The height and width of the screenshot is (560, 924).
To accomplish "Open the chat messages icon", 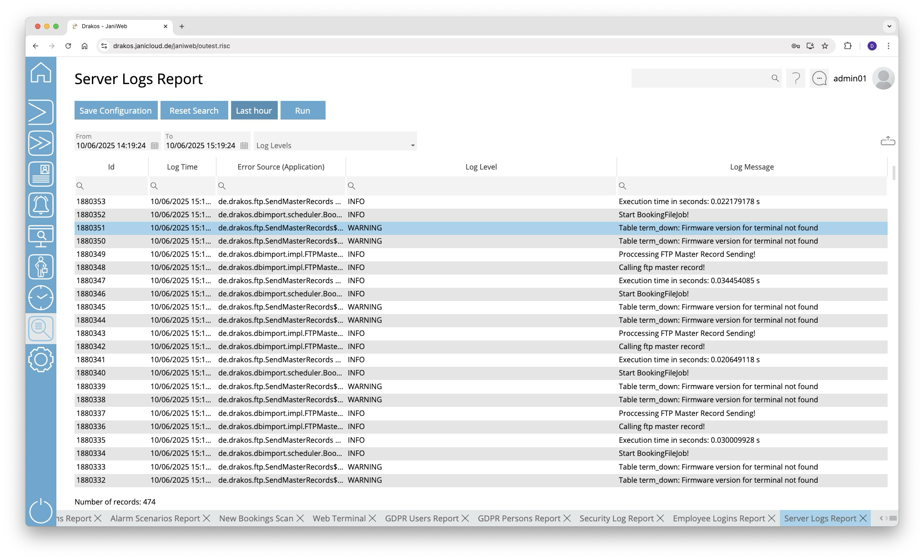I will [819, 78].
